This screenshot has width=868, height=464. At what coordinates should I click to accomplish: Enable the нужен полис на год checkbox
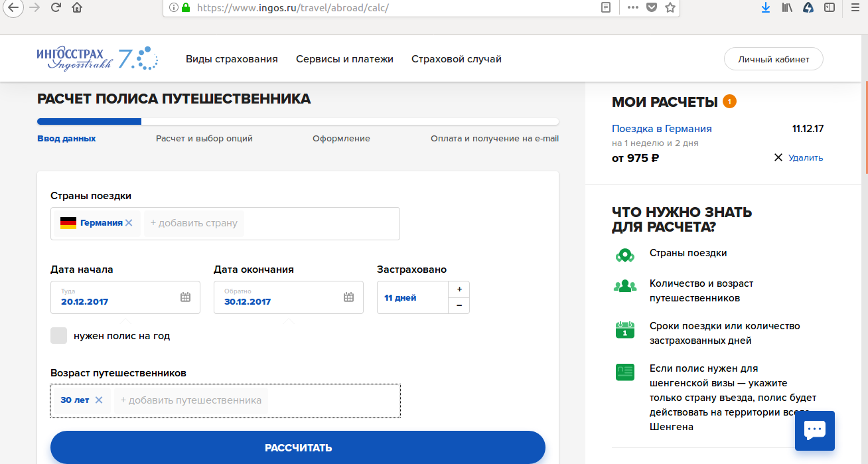tap(59, 336)
